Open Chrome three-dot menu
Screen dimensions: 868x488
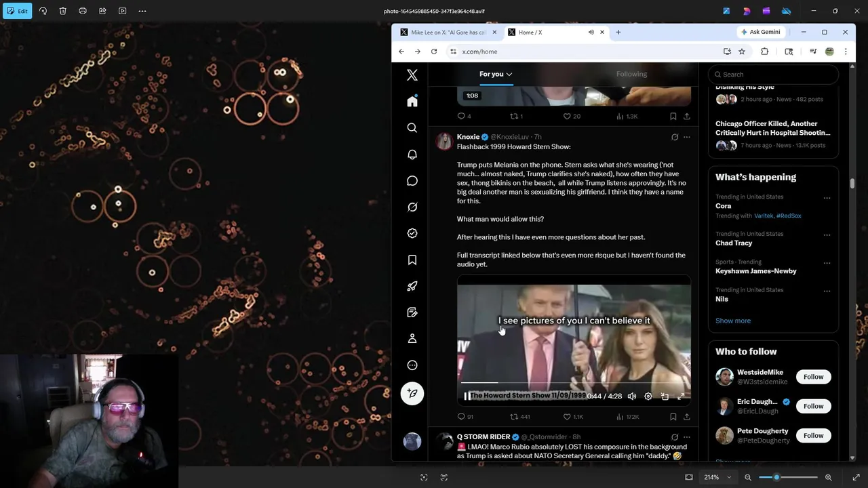846,52
